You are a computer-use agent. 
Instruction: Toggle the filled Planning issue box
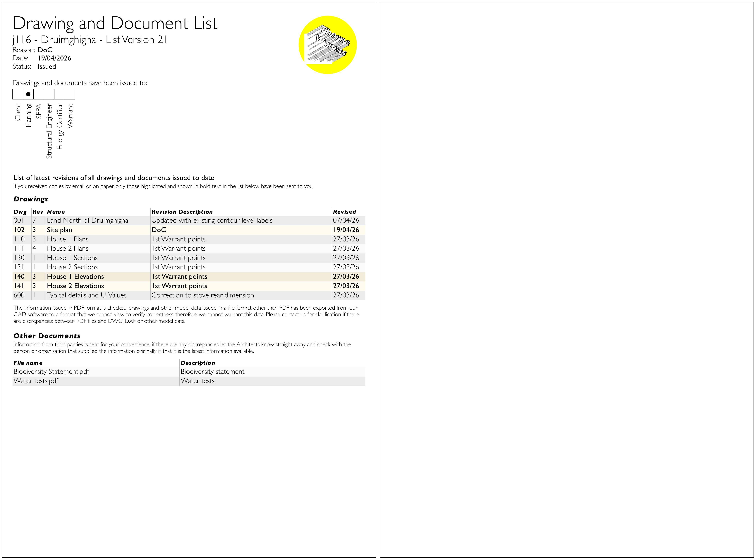click(28, 94)
